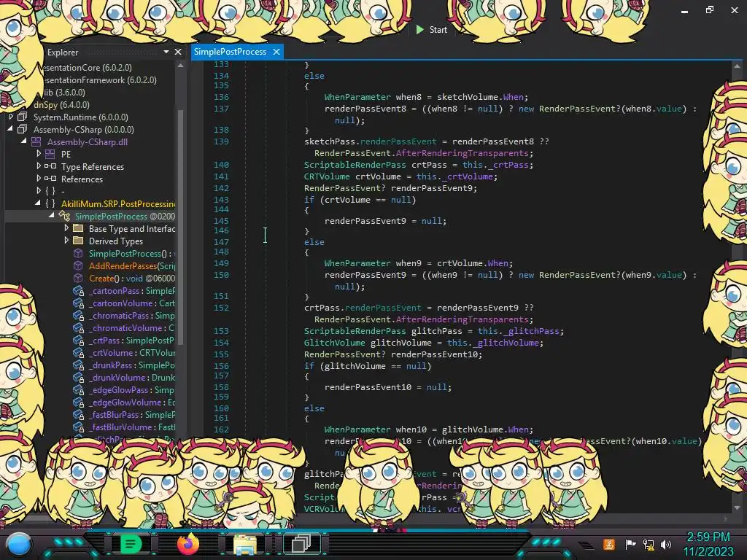The width and height of the screenshot is (747, 560).
Task: Click the System.Runtime assembly icon
Action: [22, 117]
